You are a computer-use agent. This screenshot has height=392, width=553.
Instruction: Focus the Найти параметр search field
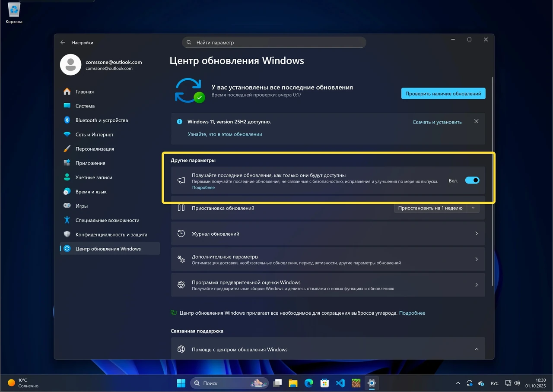[274, 42]
